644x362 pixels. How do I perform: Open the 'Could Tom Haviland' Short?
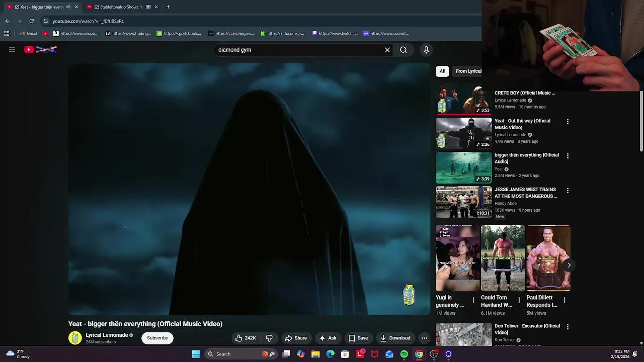coord(503,258)
